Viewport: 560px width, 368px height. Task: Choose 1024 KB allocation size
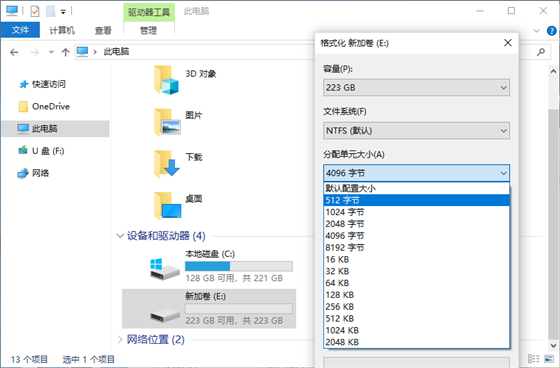tap(416, 330)
